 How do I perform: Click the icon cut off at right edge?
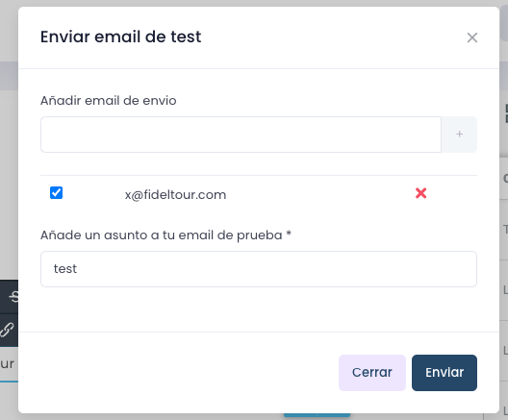pyautogui.click(x=506, y=113)
